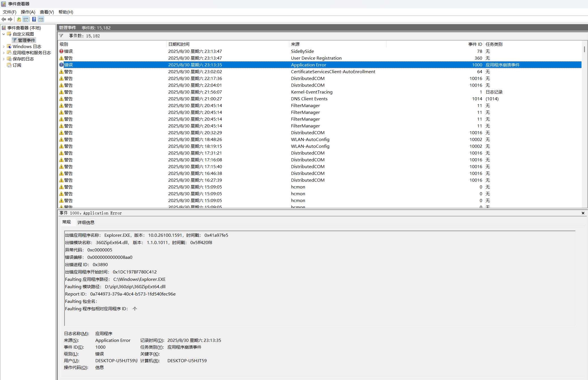The image size is (588, 380).
Task: Sort events by 日期和时间 column header
Action: (179, 44)
